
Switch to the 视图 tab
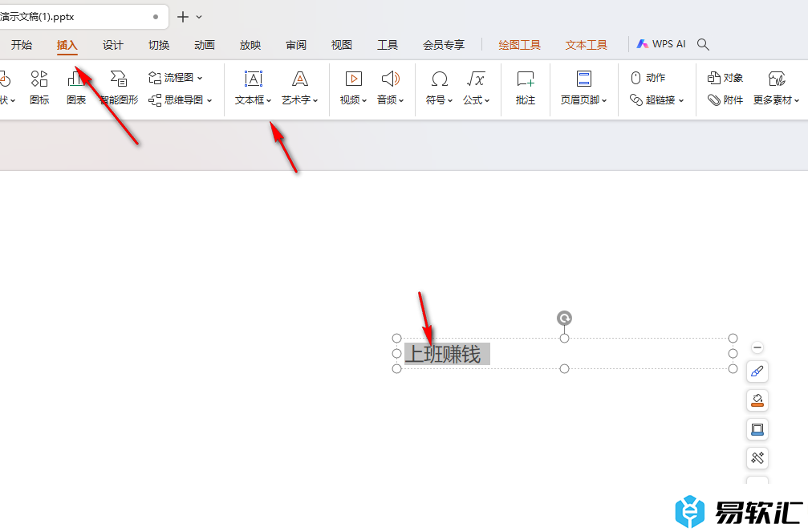pos(342,45)
